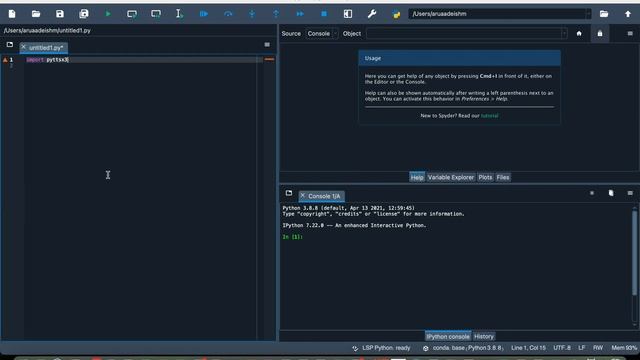Toggle the Help pane lock icon
This screenshot has width=640, height=360.
tap(600, 33)
